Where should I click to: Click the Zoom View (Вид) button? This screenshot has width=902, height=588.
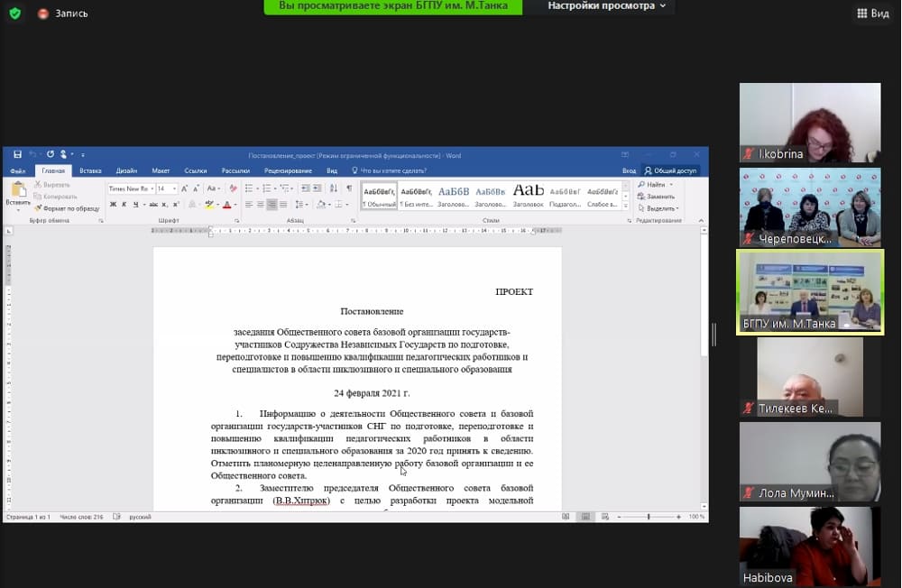pos(873,14)
